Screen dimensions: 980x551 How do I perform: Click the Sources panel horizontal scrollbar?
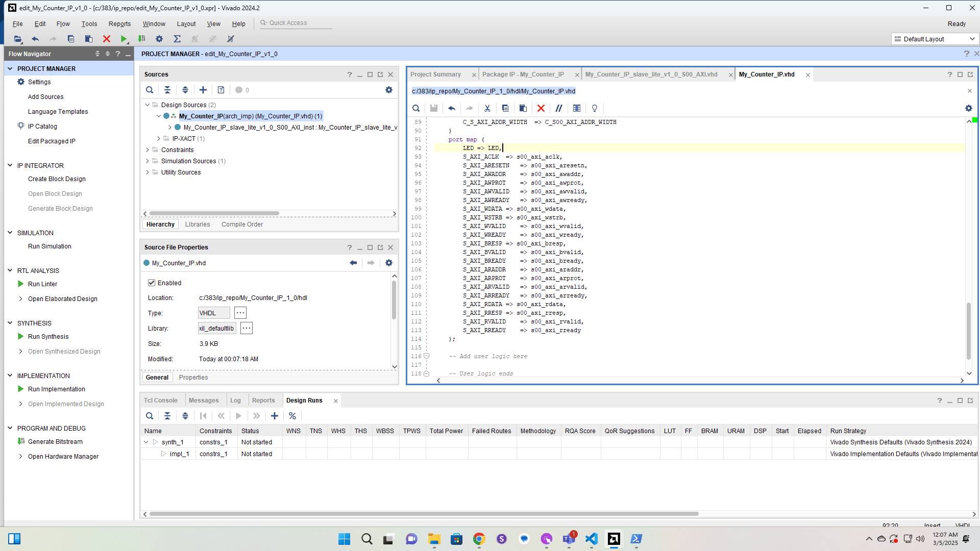point(214,214)
